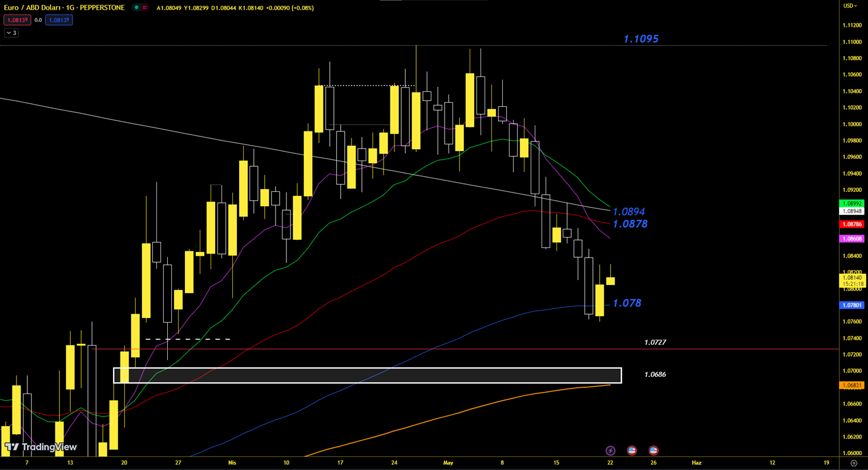Click the green market status dot
This screenshot has width=868, height=470.
(x=136, y=7)
